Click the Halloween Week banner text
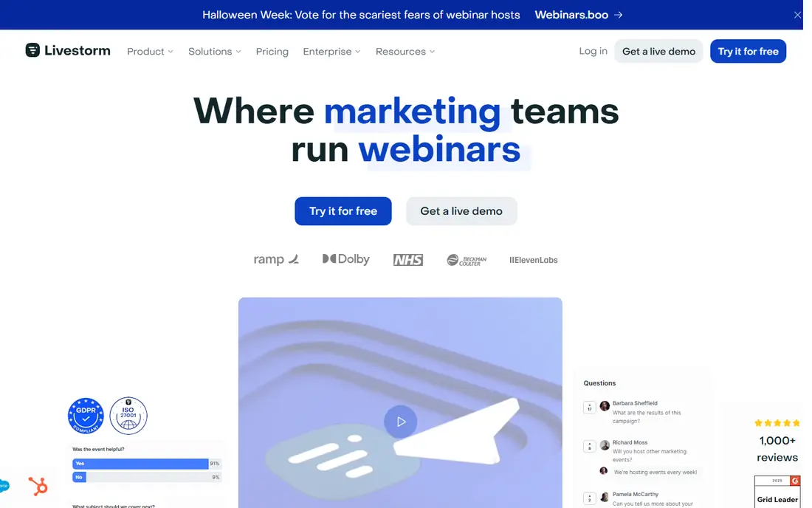Image resolution: width=812 pixels, height=508 pixels. point(361,15)
